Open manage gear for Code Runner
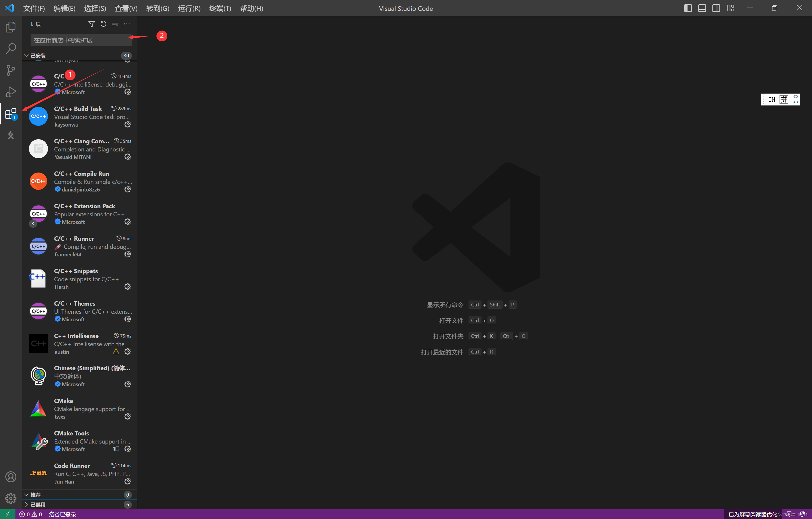Image resolution: width=812 pixels, height=519 pixels. click(x=127, y=481)
